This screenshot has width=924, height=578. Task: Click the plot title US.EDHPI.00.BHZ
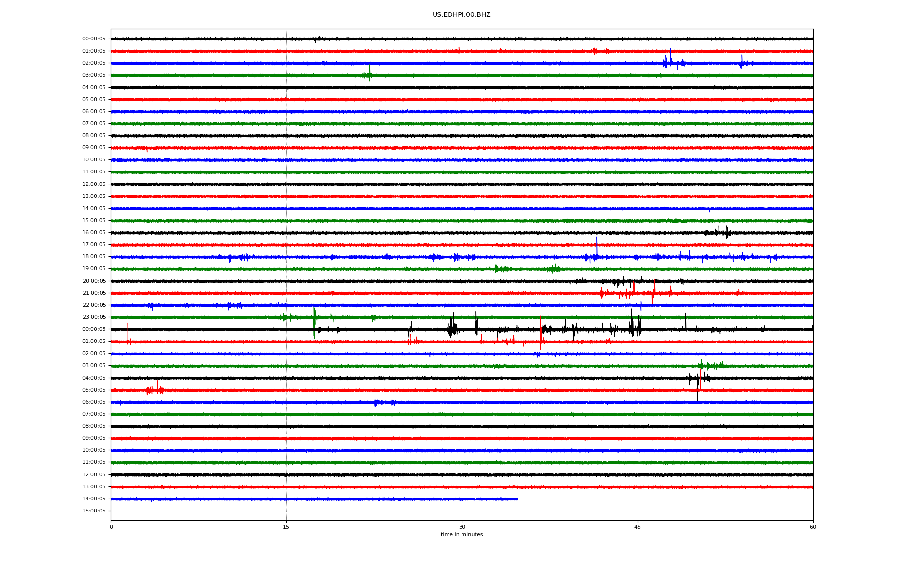[x=461, y=15]
